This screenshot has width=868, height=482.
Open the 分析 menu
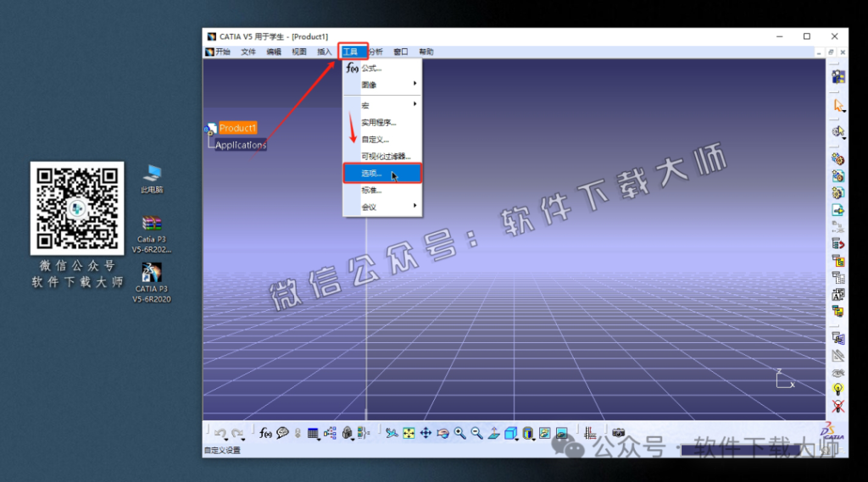click(376, 52)
